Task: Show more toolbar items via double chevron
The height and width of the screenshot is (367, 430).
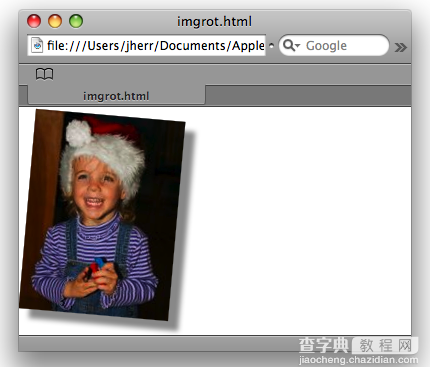Action: (x=400, y=47)
